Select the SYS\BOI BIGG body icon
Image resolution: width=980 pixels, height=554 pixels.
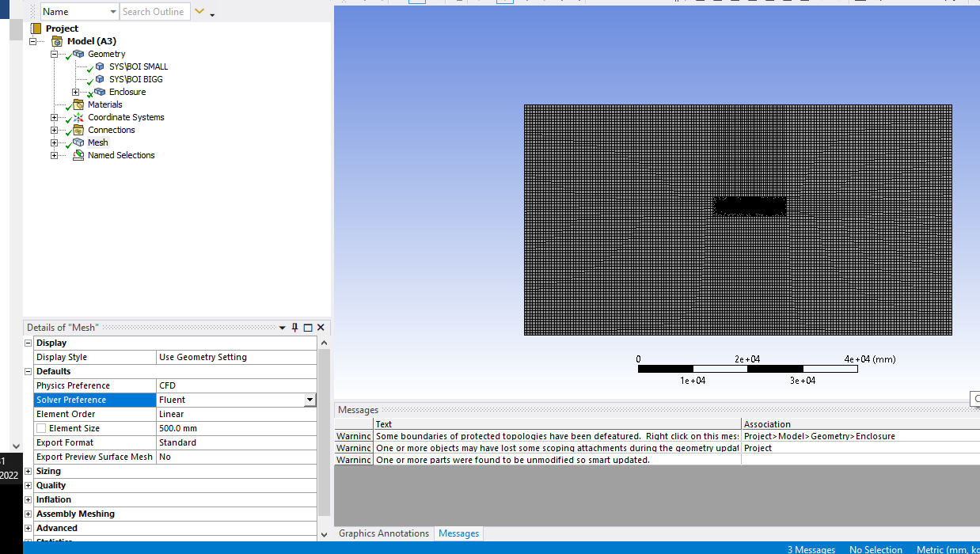point(100,79)
